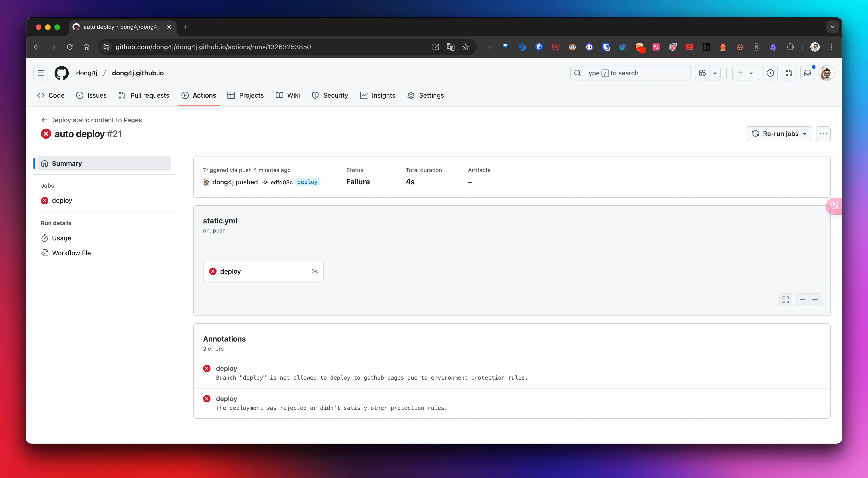Zoom in the workflow graph
Viewport: 868px width, 478px height.
pos(815,300)
